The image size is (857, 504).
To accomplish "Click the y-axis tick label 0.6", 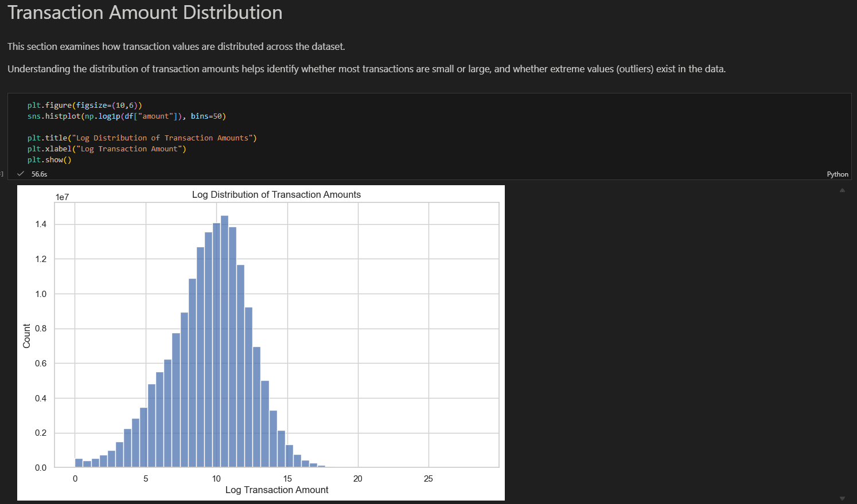I will point(41,364).
